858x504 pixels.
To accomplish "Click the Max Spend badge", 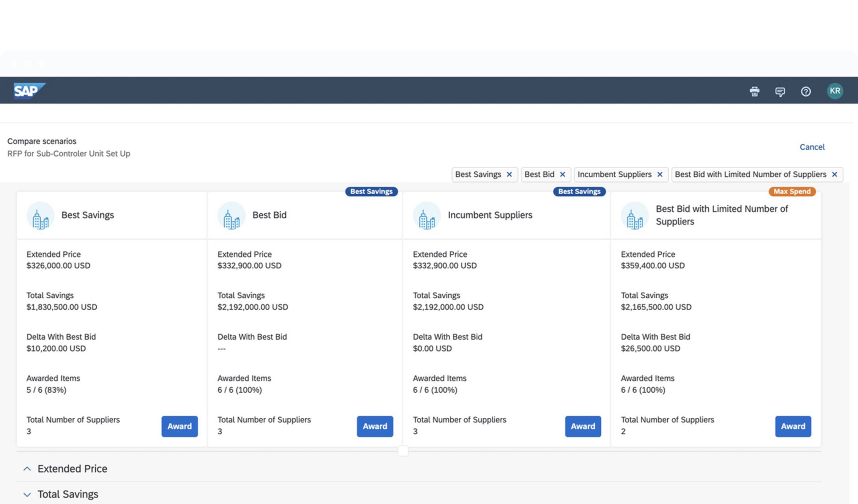I will coord(792,192).
